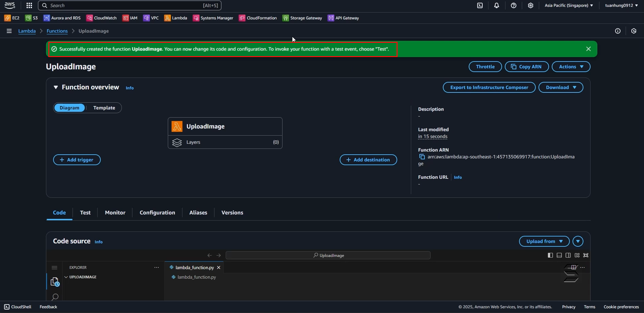Go back in editor navigation history

[210, 256]
